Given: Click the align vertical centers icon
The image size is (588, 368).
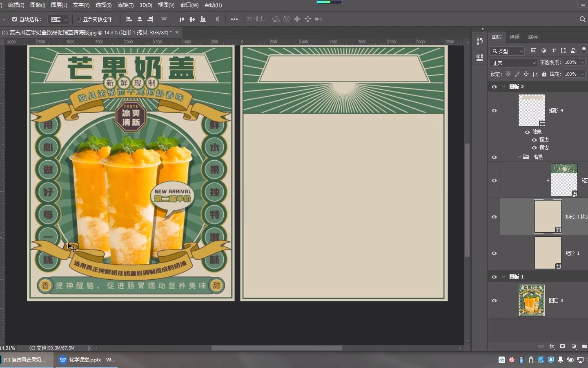Looking at the screenshot, I should (x=192, y=19).
